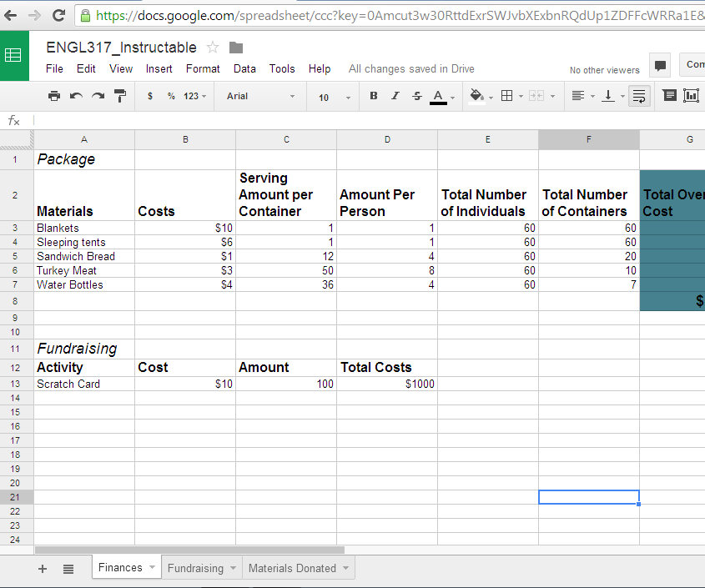Star the ENGL317_Instructable document
This screenshot has height=588, width=705.
click(x=213, y=48)
